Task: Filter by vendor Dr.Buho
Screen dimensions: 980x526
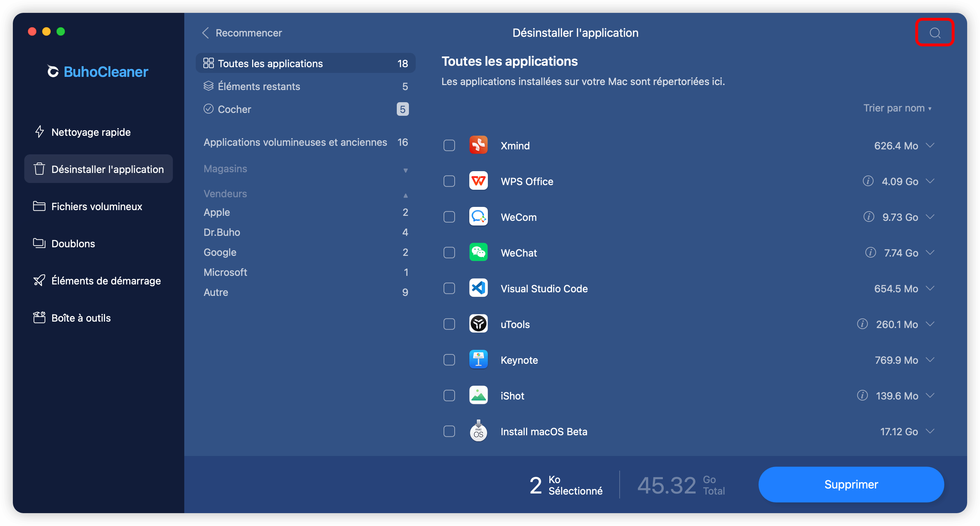Action: 305,232
